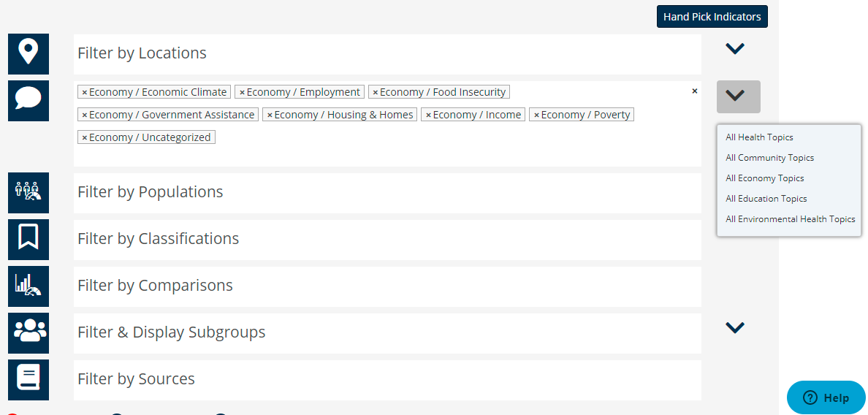
Task: Expand the Filter & Display Subgroups chevron
Action: click(x=735, y=327)
